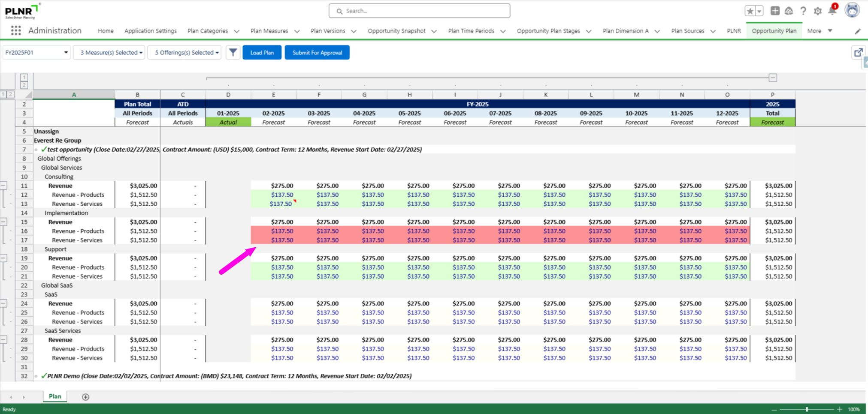Screen dimensions: 868x414
Task: Open the Setup gear icon
Action: coord(817,11)
